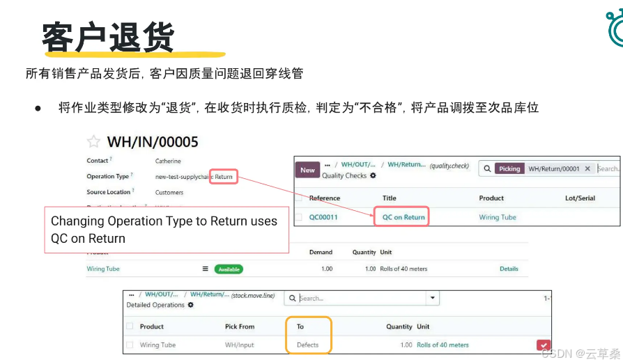Click the Details link on Wiring Tube line

tap(509, 269)
